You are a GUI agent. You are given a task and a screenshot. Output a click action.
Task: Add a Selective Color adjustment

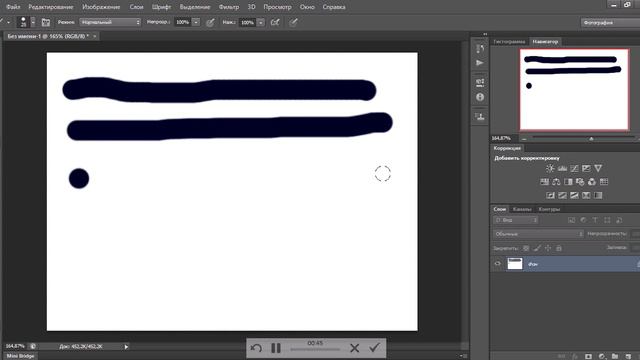click(x=586, y=196)
